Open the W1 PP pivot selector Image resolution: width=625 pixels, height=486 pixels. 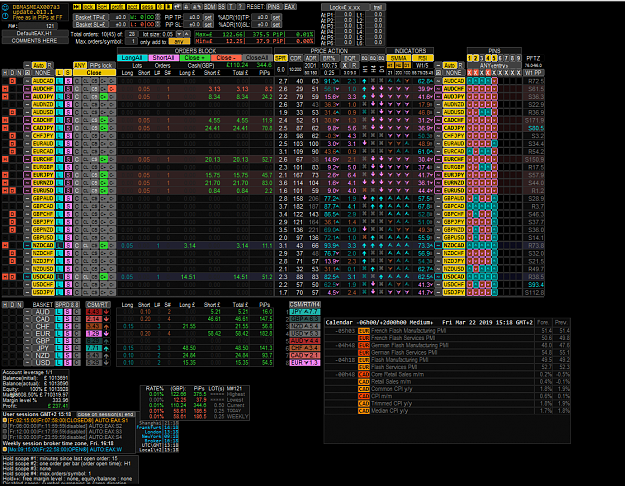point(533,73)
